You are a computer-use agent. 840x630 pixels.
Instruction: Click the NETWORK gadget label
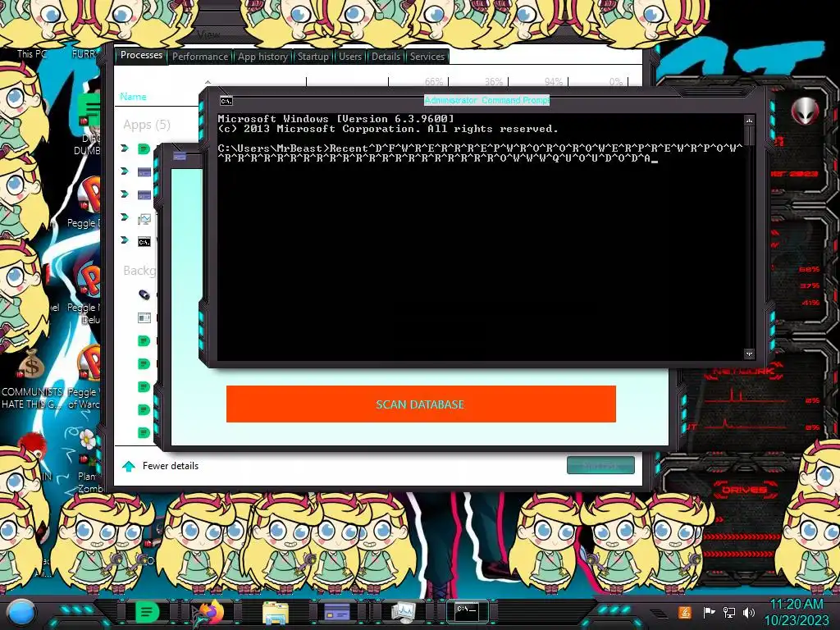tap(743, 372)
